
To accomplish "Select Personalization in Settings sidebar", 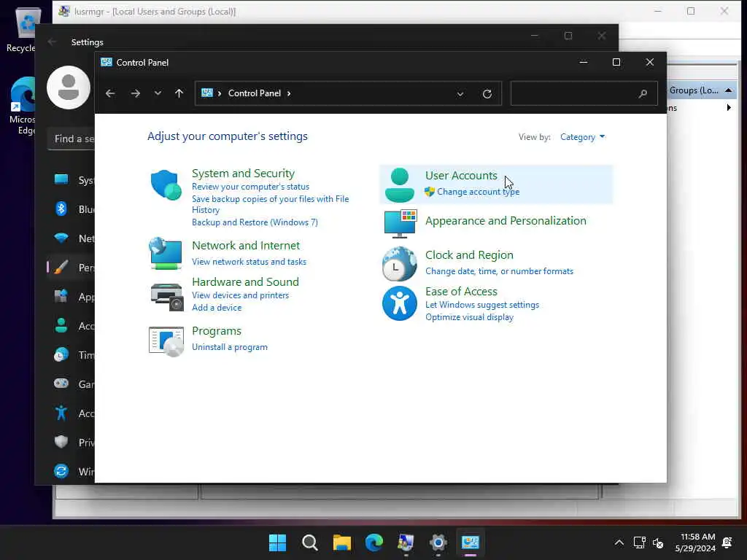I will pos(71,268).
